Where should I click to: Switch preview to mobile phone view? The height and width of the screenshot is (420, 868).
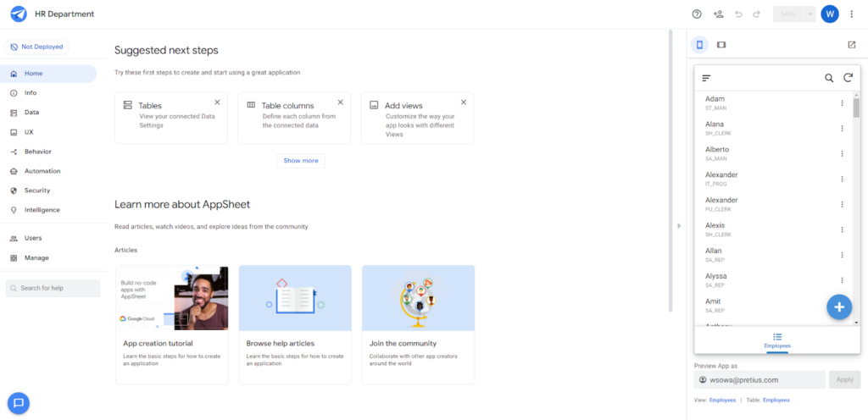[699, 45]
